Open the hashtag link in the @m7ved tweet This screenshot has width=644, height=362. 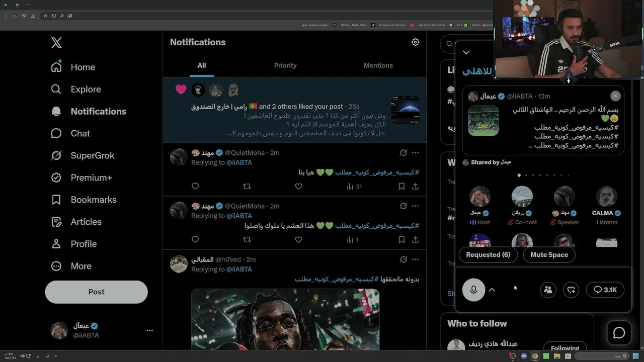tap(337, 279)
